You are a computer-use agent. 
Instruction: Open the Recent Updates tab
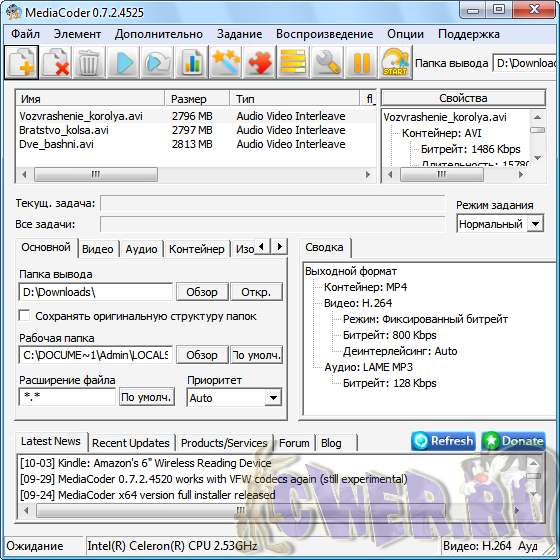point(131,443)
